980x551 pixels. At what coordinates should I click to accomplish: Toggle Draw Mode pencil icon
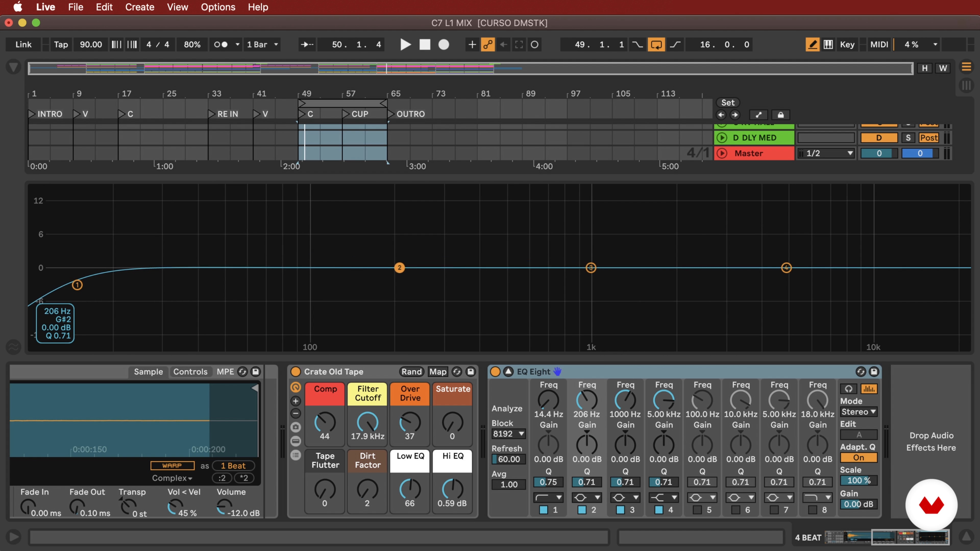(x=812, y=44)
